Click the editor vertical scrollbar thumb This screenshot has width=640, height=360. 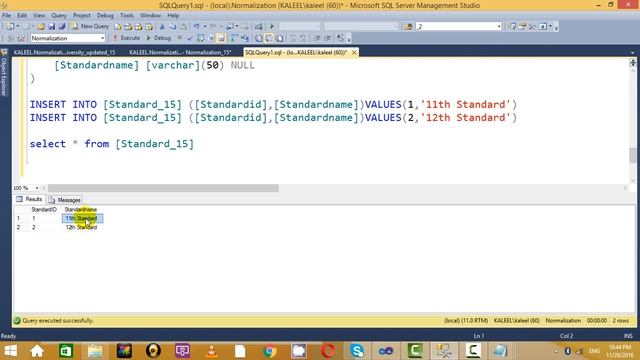(633, 156)
